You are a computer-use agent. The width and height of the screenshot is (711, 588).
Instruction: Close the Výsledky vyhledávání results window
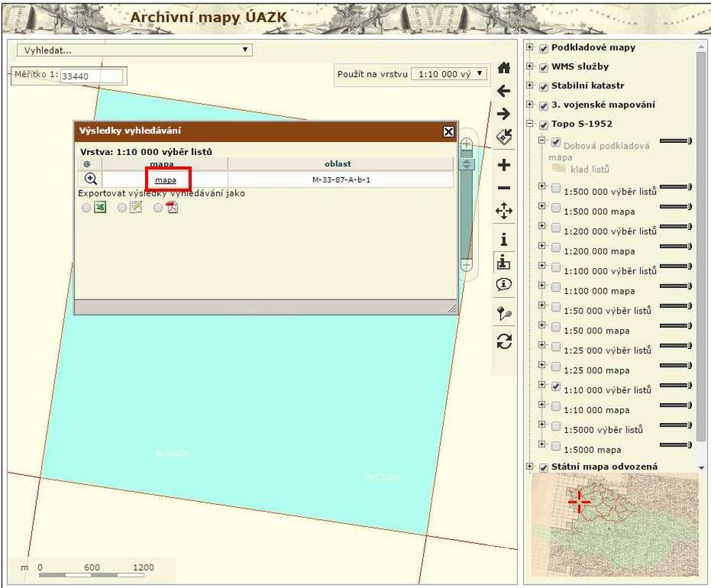449,132
